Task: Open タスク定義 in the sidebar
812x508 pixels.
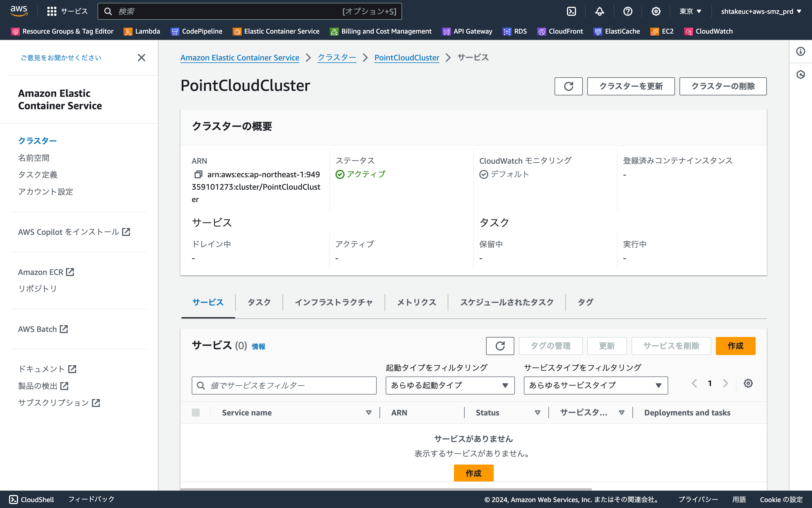Action: coord(38,175)
